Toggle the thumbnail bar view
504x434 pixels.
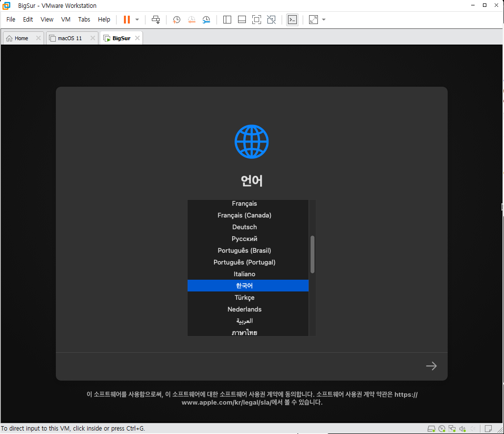[x=241, y=20]
